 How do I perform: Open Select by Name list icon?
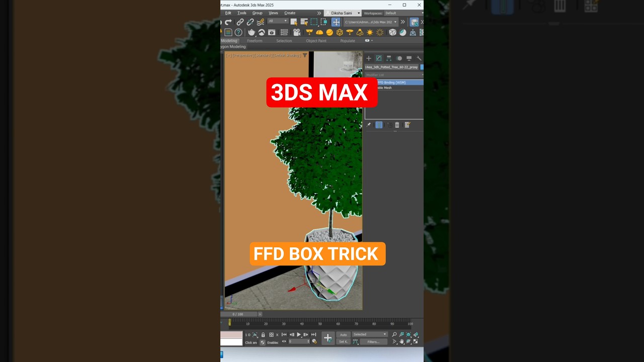click(304, 22)
